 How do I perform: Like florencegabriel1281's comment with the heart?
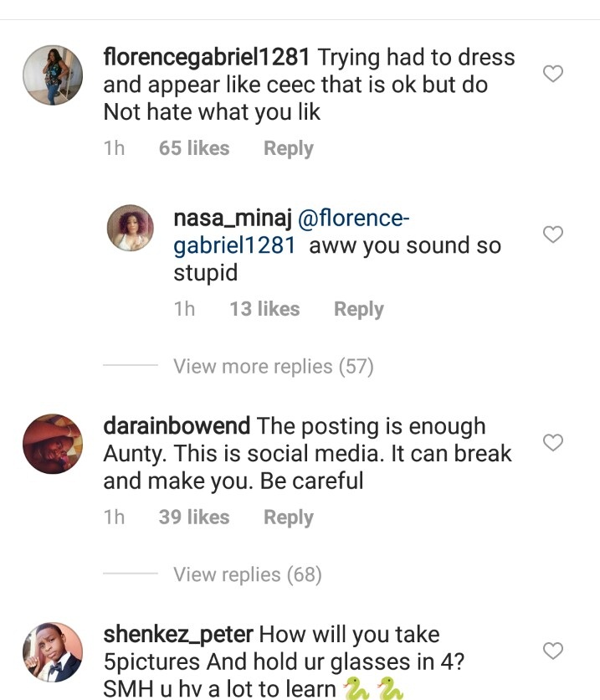[x=553, y=74]
